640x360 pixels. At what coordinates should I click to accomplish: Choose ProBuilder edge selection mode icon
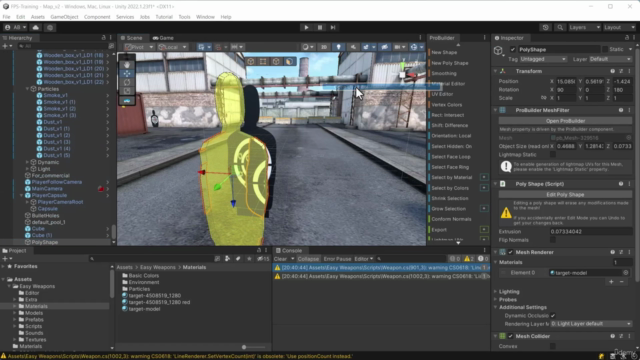click(276, 61)
